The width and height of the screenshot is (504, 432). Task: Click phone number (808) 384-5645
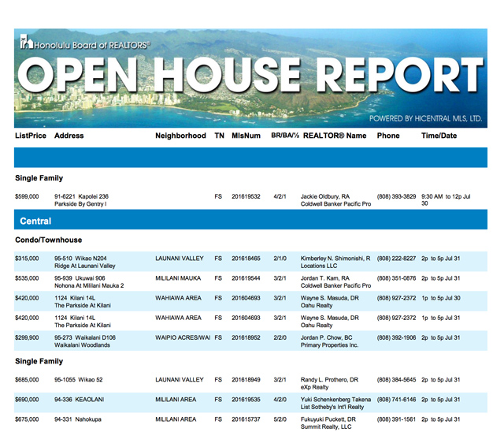tap(396, 380)
